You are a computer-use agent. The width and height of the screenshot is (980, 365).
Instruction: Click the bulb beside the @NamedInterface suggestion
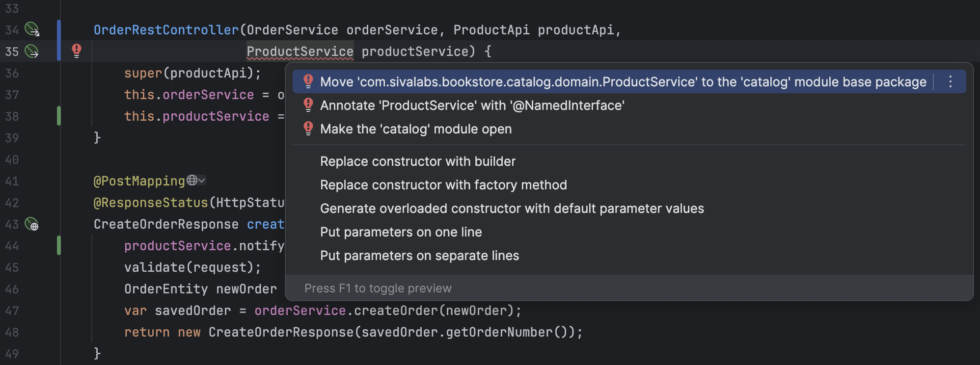click(x=308, y=105)
